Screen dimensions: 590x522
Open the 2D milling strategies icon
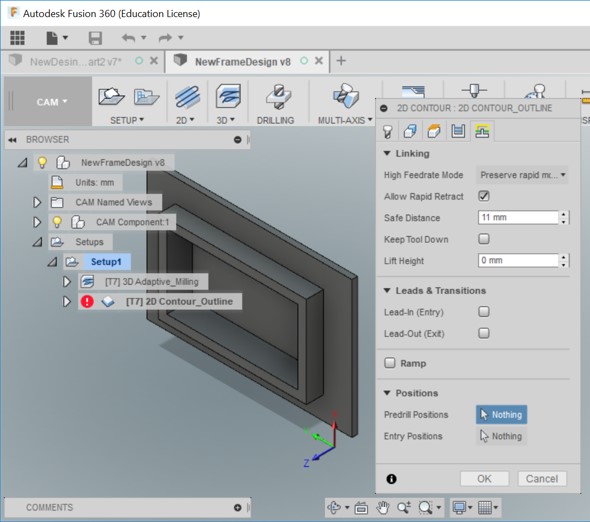[x=187, y=97]
